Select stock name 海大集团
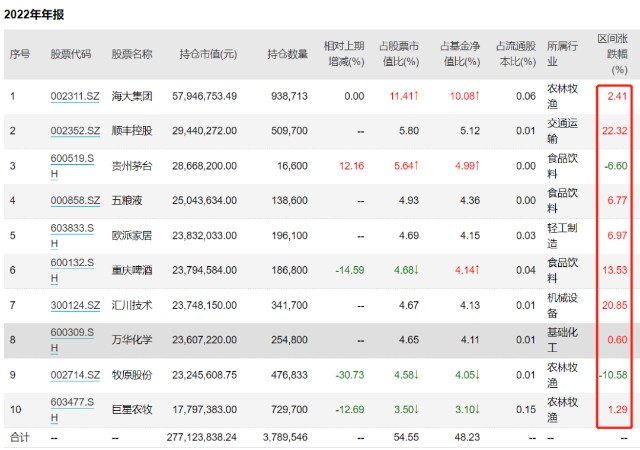This screenshot has width=640, height=450. [x=132, y=96]
